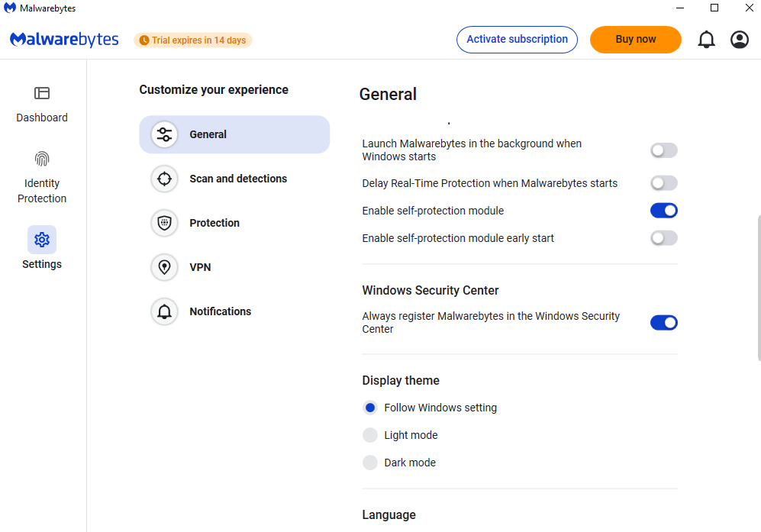Click the Notifications bell icon in settings list
The image size is (761, 532).
pos(165,311)
